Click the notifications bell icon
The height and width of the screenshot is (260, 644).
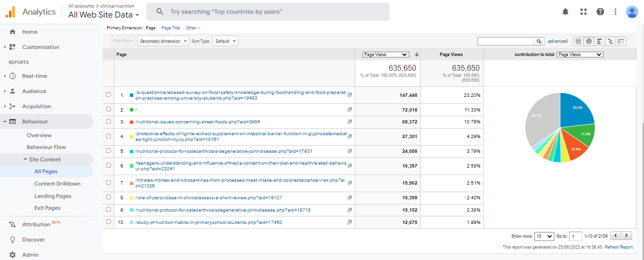565,12
